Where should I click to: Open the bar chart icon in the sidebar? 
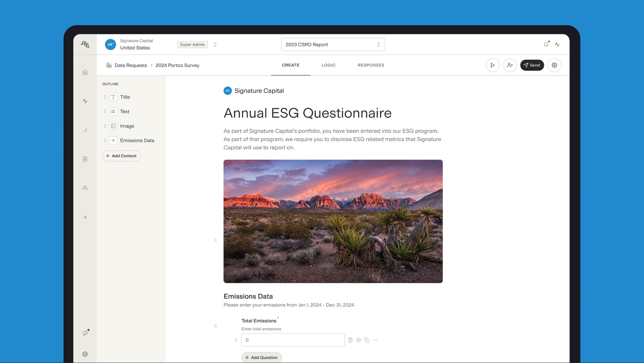click(x=85, y=130)
